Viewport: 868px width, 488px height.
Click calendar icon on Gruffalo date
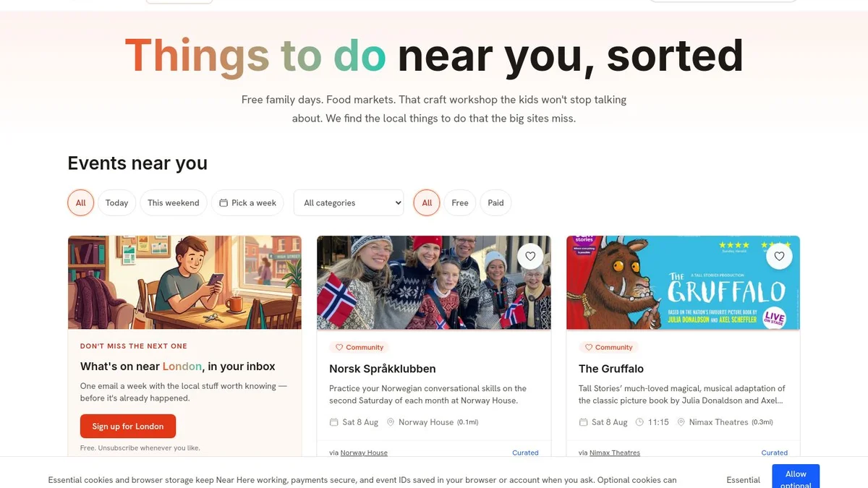point(583,422)
